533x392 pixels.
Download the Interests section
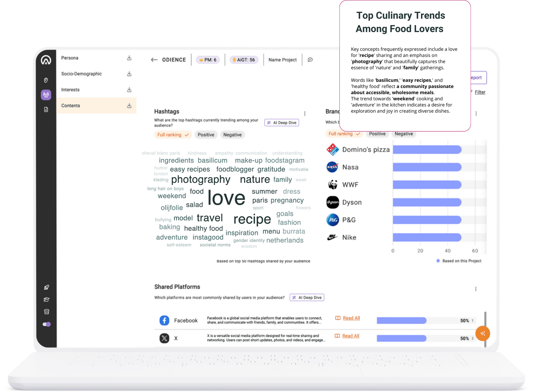coord(129,90)
